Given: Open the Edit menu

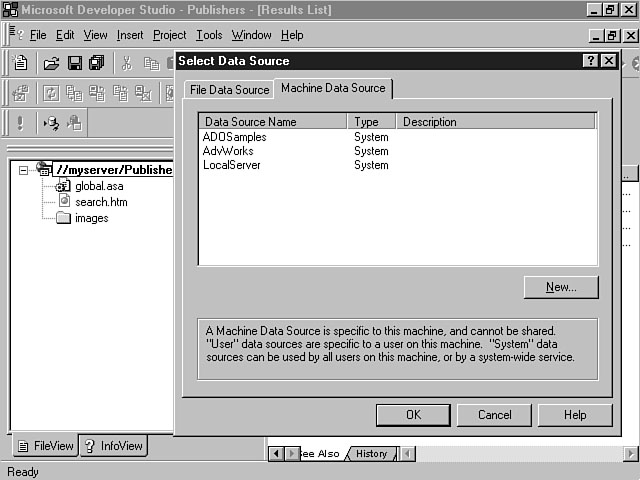Looking at the screenshot, I should click(65, 35).
